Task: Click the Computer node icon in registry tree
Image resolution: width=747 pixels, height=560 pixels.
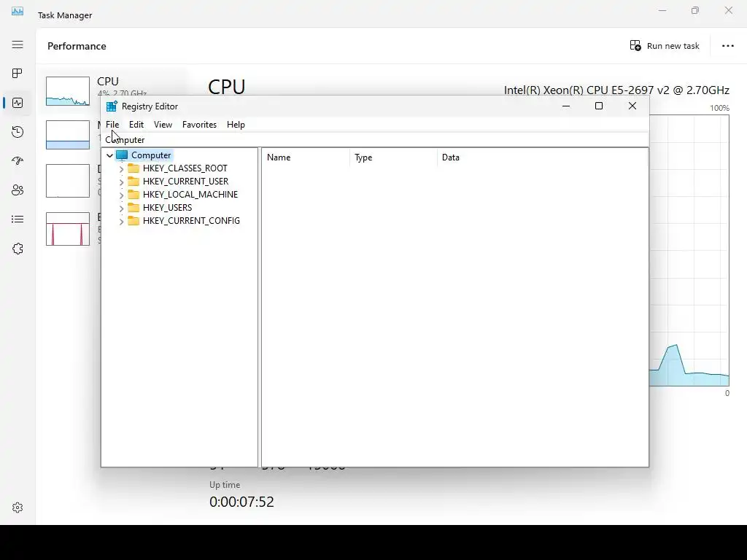Action: 122,155
